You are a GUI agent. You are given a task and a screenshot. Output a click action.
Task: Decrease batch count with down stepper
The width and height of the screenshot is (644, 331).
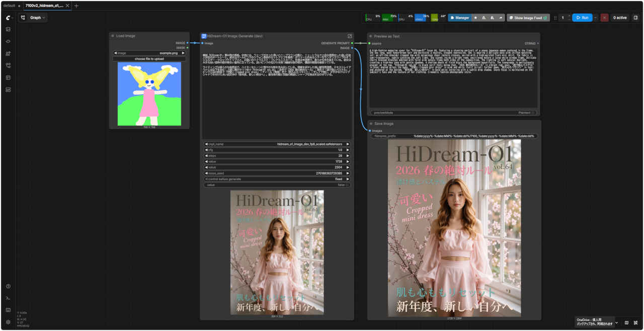pos(569,20)
